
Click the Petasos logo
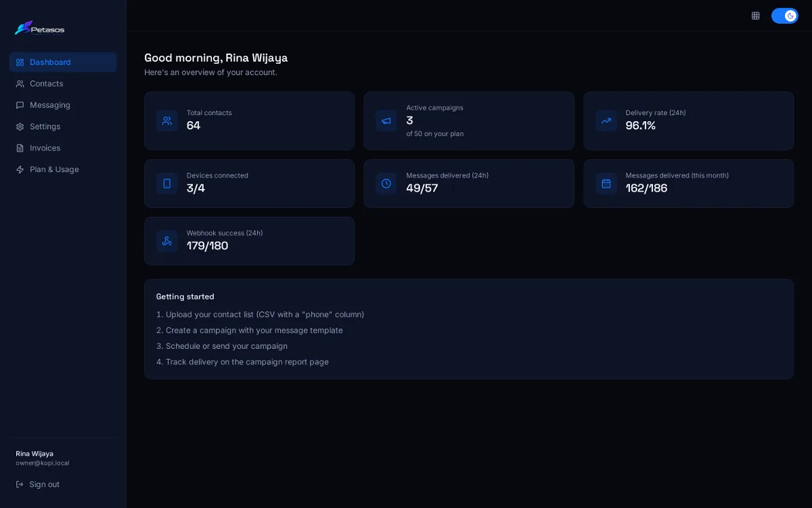[x=39, y=28]
